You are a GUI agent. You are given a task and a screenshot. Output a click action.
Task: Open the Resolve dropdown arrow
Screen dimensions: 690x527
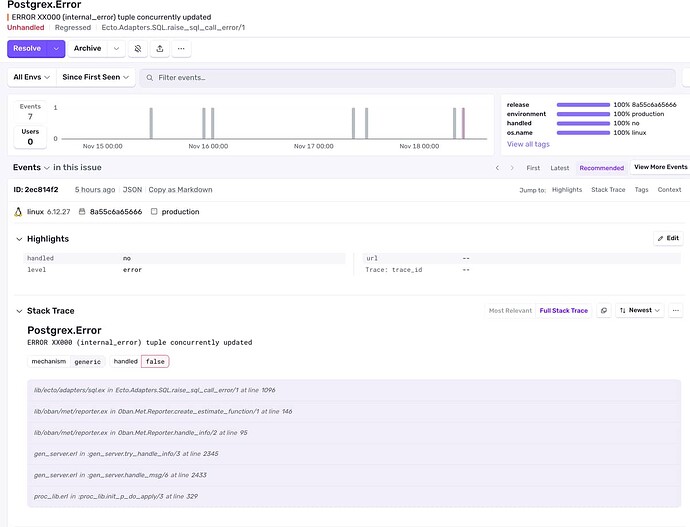click(x=58, y=49)
